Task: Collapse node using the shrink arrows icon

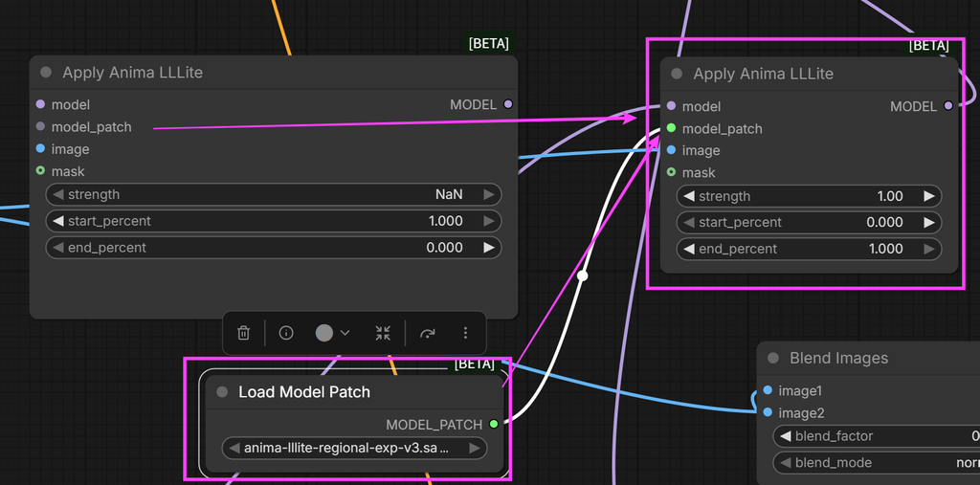Action: tap(383, 333)
